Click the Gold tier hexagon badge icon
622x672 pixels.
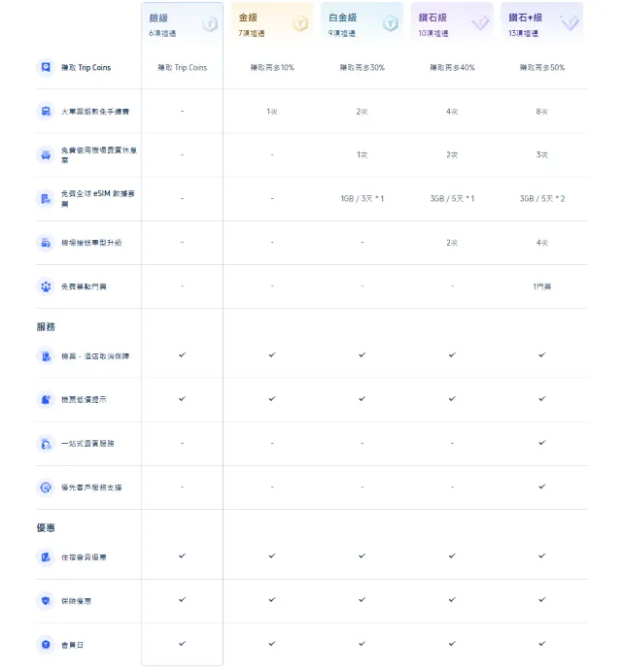[300, 23]
